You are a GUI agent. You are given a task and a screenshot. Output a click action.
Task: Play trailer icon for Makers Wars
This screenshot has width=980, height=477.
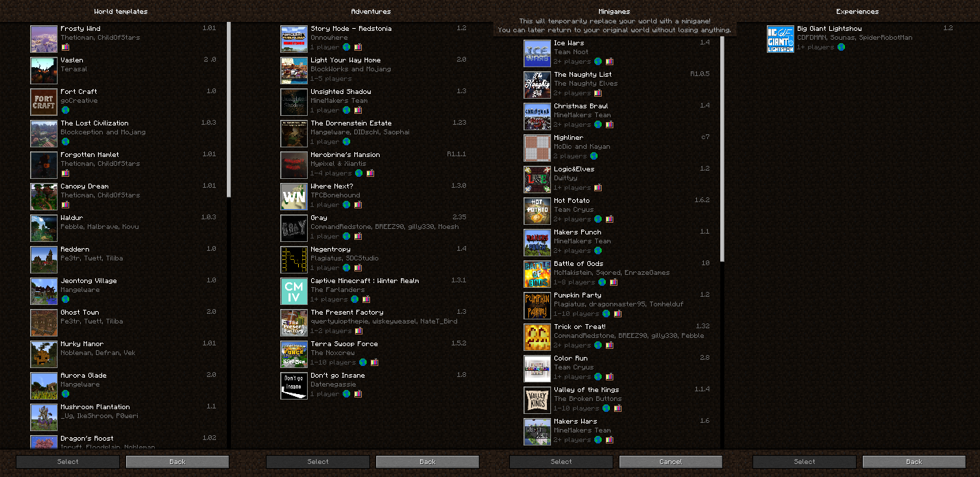click(609, 440)
